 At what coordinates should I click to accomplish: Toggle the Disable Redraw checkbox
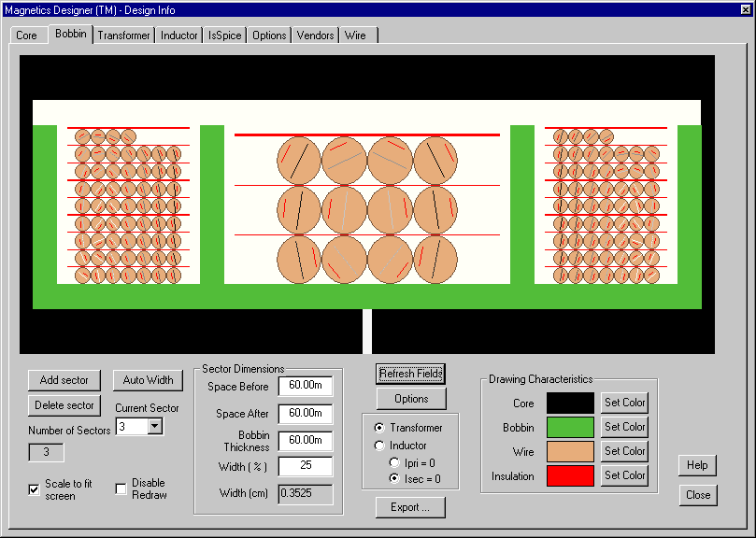pos(120,488)
